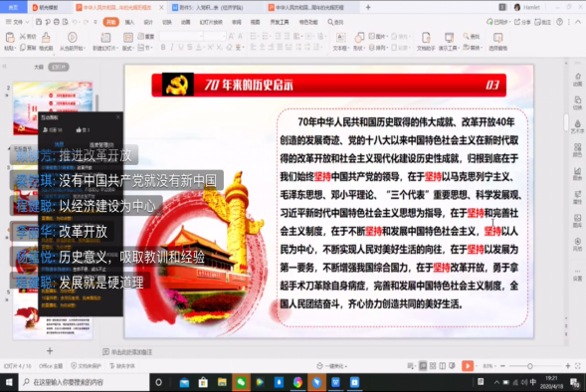The width and height of the screenshot is (586, 392).
Task: Toggle Bold formatting
Action: point(163,48)
